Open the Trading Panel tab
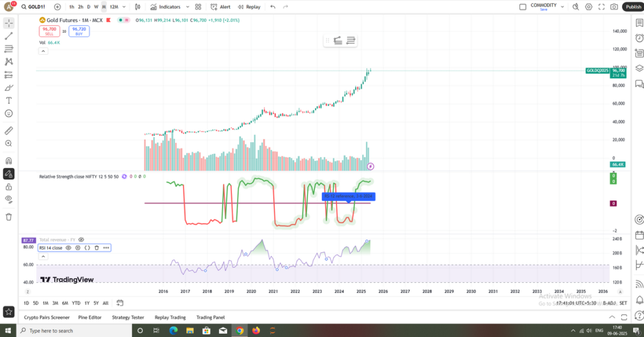The height and width of the screenshot is (337, 644). click(x=210, y=318)
